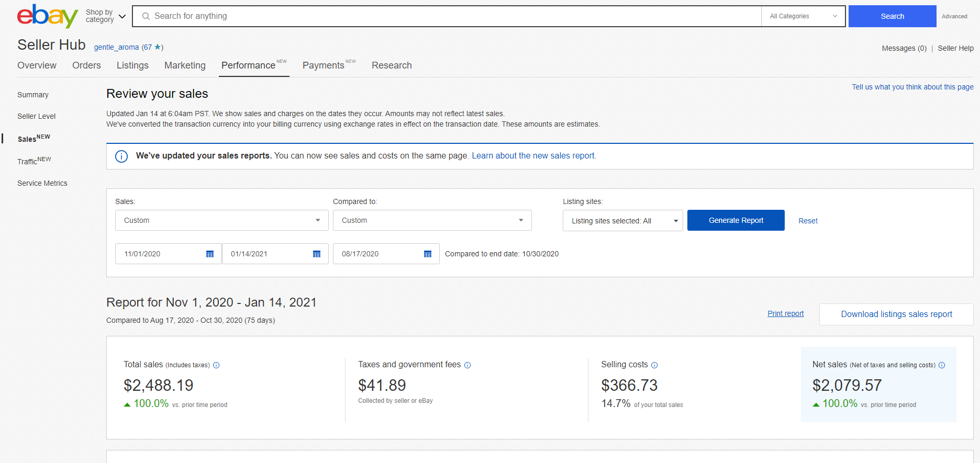
Task: Open calendar for end date 01/14/2021
Action: 317,254
